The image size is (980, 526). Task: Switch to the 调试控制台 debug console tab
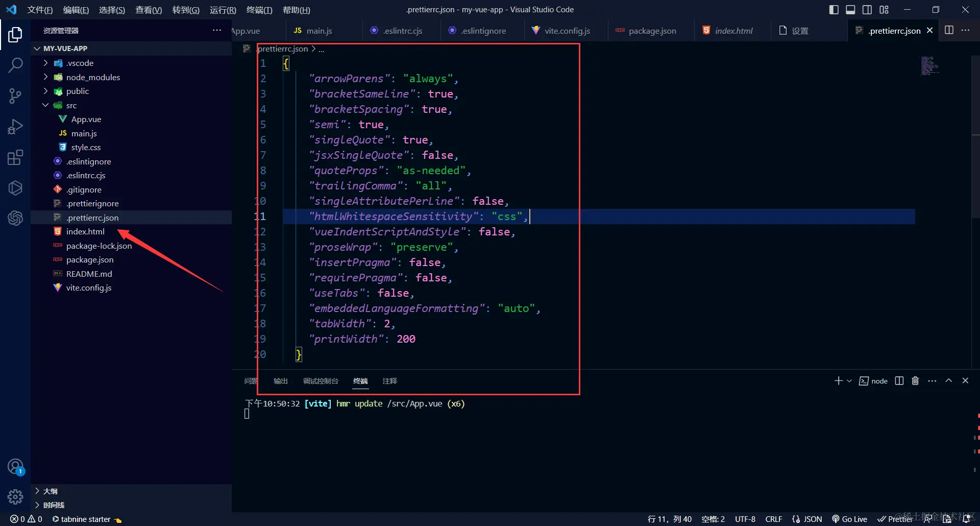click(x=321, y=381)
